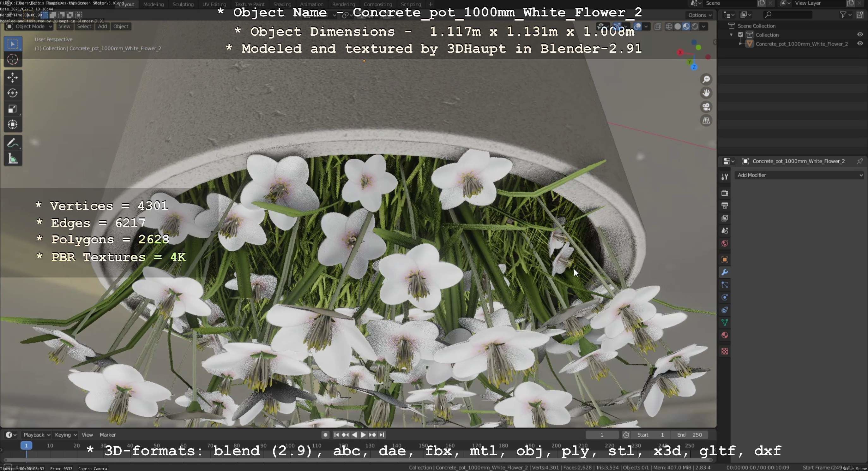
Task: Switch to the UV Editing workspace tab
Action: 214,4
